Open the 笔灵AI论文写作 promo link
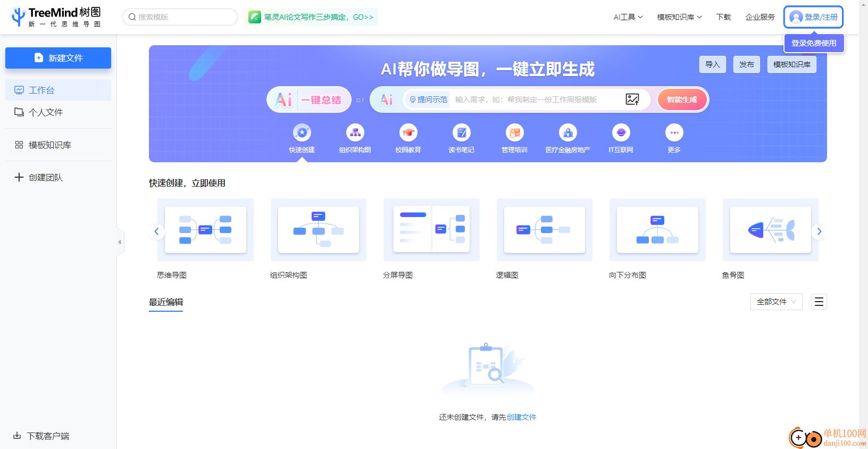 (311, 17)
